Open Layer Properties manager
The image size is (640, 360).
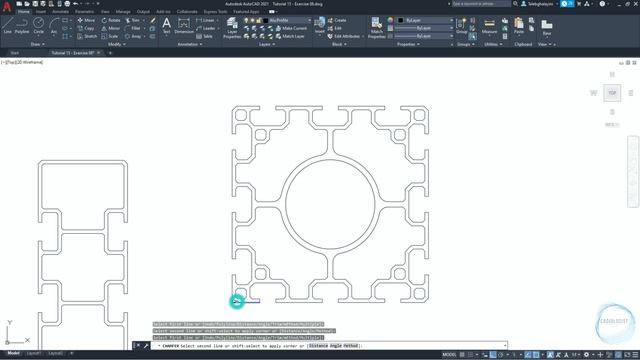232,28
